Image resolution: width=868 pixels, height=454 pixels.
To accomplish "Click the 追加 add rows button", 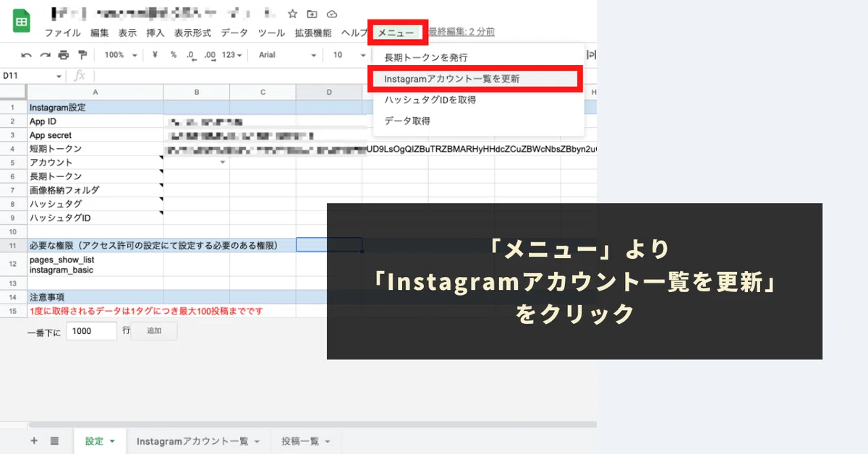I will 154,331.
